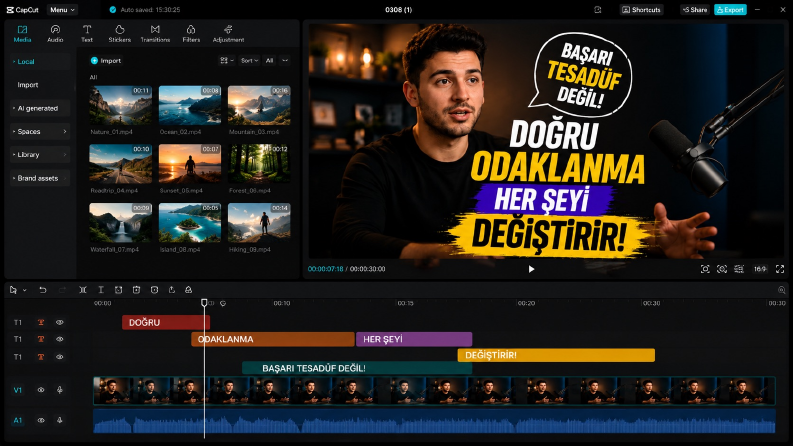Screen dimensions: 793x446
Task: Open the selection tool mode dropdown arrow
Action: click(24, 290)
